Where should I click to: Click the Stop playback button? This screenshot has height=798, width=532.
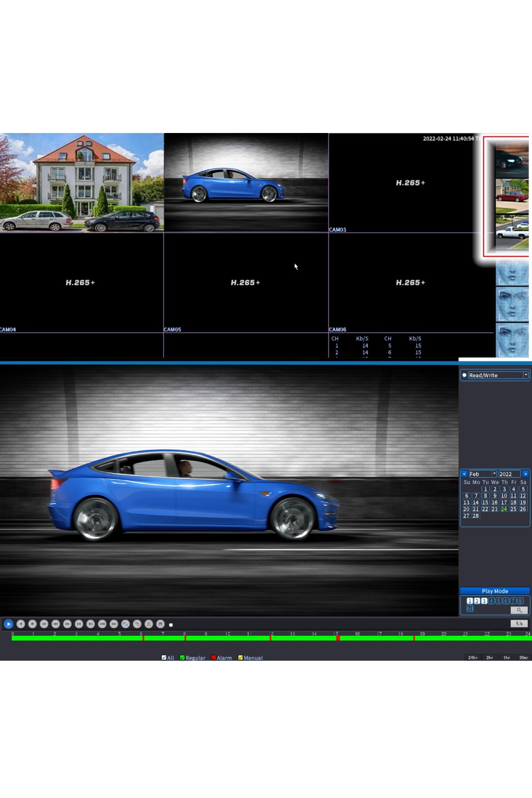32,624
